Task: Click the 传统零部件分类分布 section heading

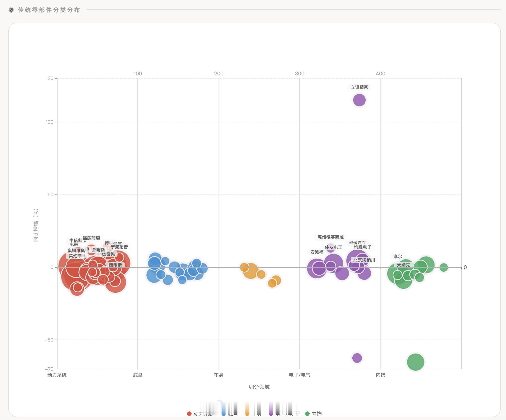Action: click(x=49, y=10)
